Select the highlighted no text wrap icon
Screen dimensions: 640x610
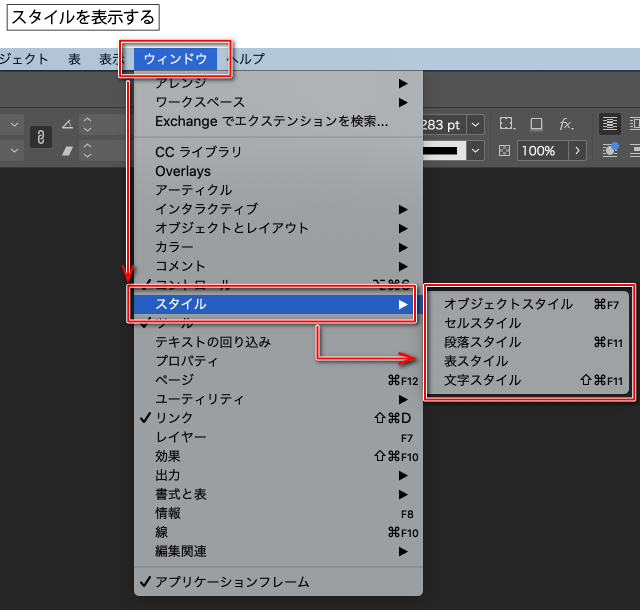point(610,124)
